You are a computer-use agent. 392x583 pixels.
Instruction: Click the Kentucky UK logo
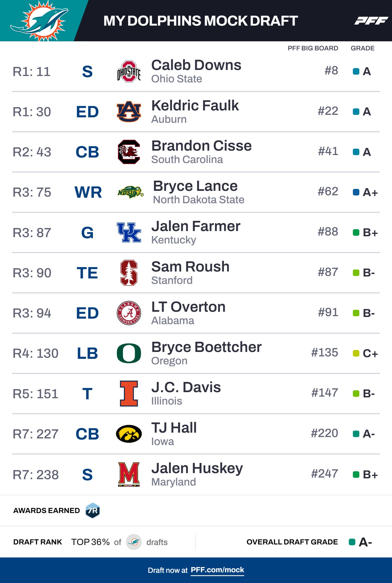point(129,232)
